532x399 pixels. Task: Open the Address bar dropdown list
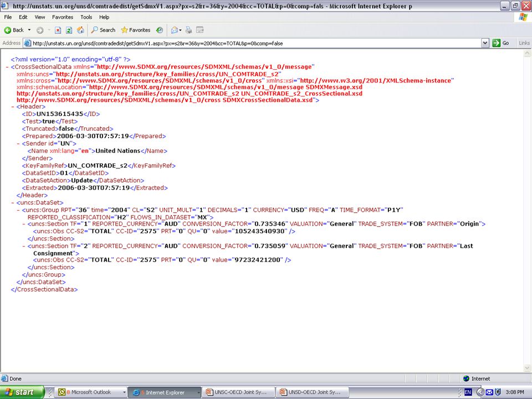(485, 43)
